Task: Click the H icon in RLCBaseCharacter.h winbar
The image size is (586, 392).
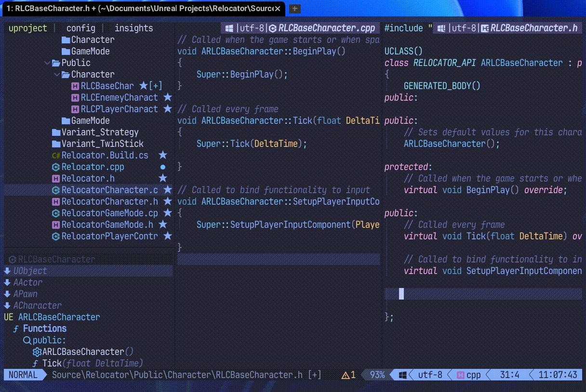Action: click(x=485, y=28)
